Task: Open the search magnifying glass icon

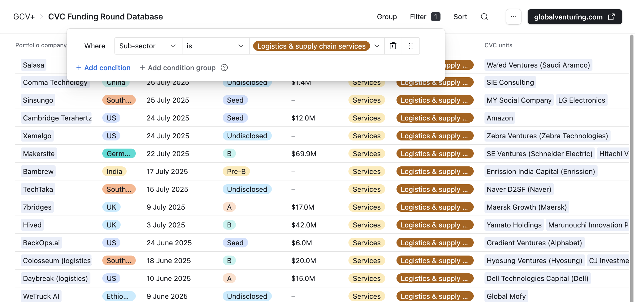Action: [484, 17]
